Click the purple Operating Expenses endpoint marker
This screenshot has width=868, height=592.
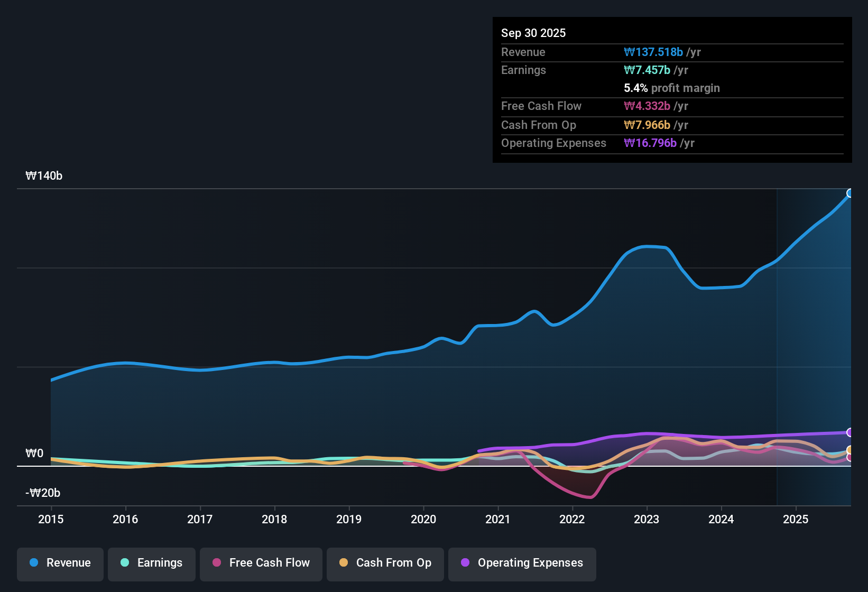point(851,432)
